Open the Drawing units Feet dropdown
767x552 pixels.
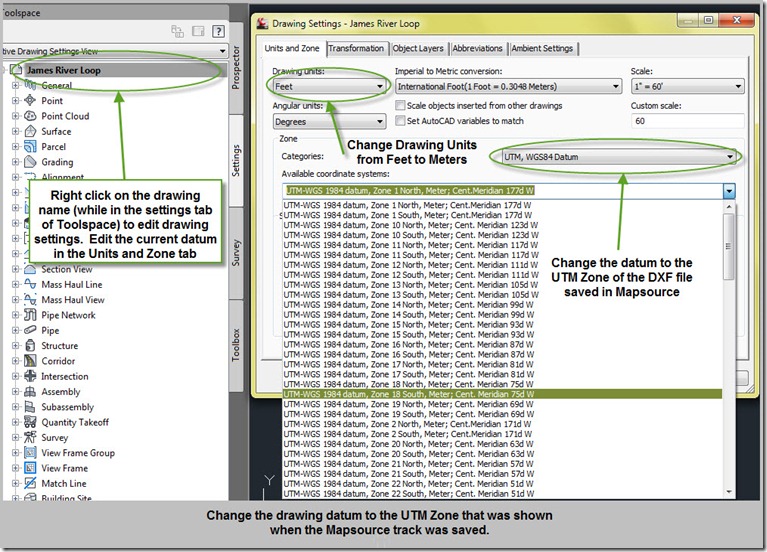[x=329, y=87]
